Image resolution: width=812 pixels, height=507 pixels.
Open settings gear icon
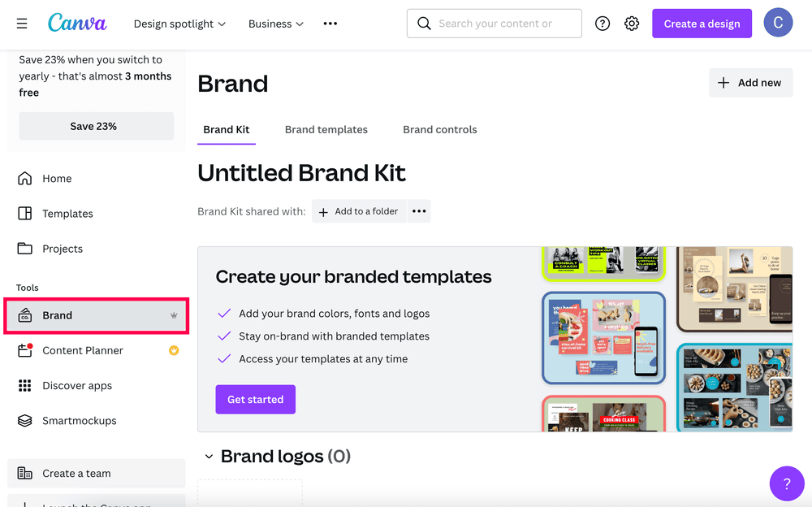(632, 24)
